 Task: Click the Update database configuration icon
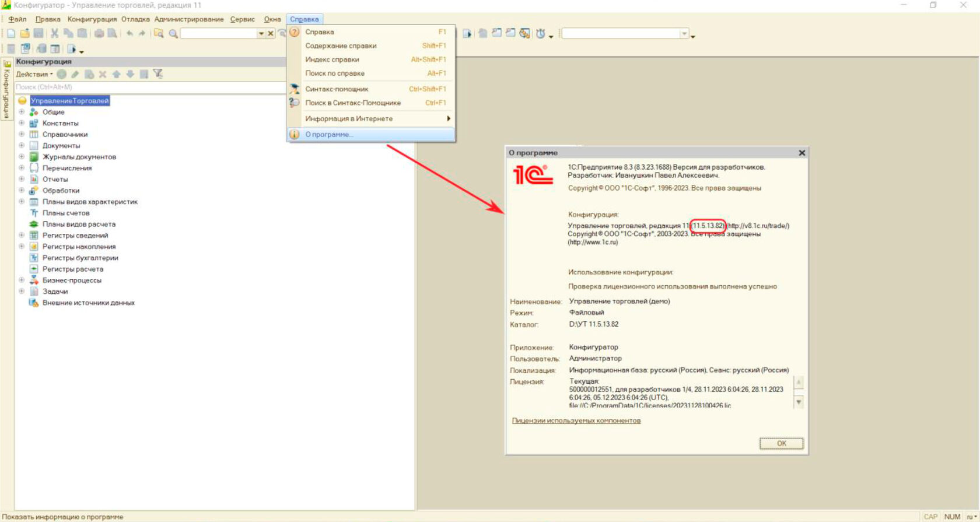(x=41, y=49)
